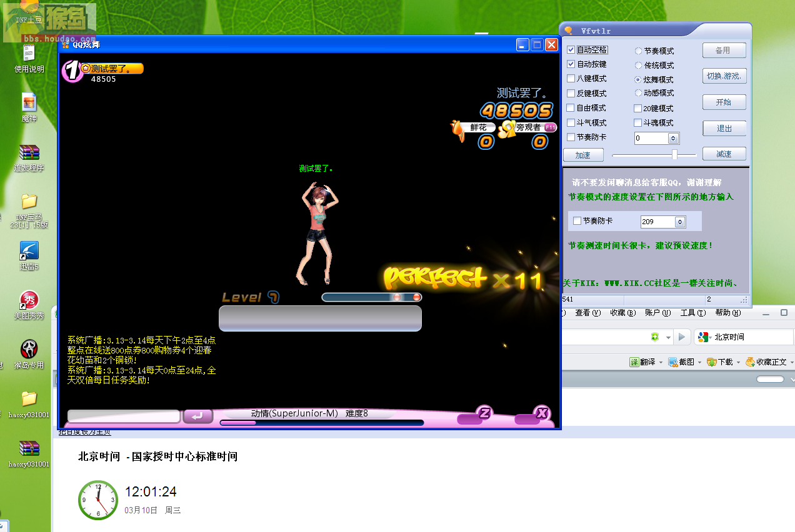
Task: Click the Google search engine icon
Action: pos(702,337)
